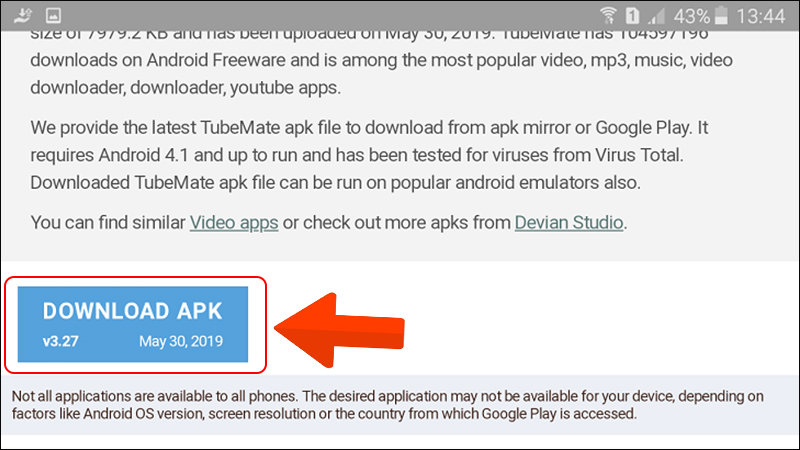Select the 'Not all applications are available' notice

388,405
